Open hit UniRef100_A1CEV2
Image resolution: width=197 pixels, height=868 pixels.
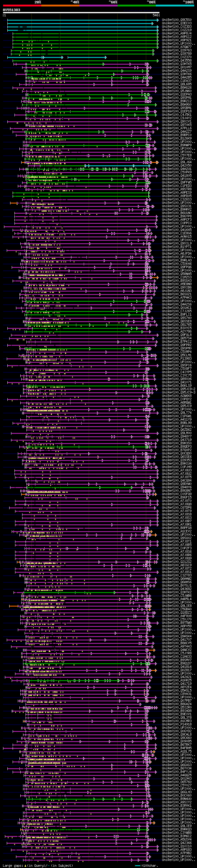pyautogui.click(x=176, y=531)
